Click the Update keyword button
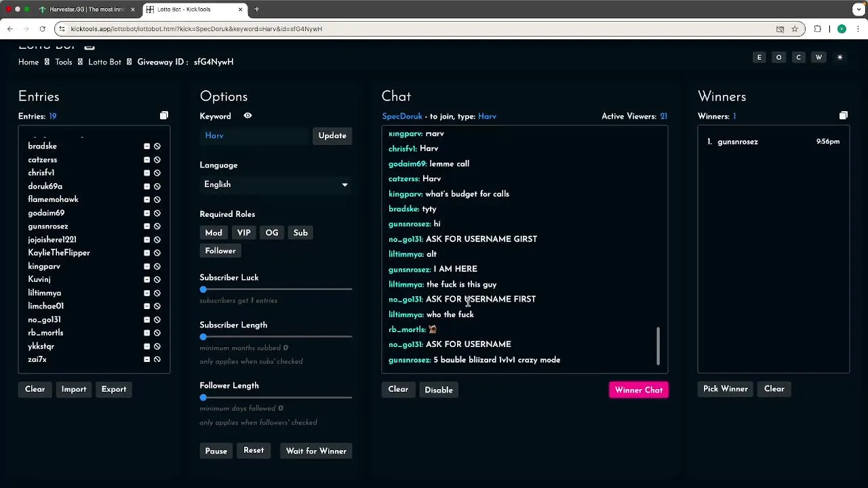Viewport: 868px width, 488px height. coord(332,136)
